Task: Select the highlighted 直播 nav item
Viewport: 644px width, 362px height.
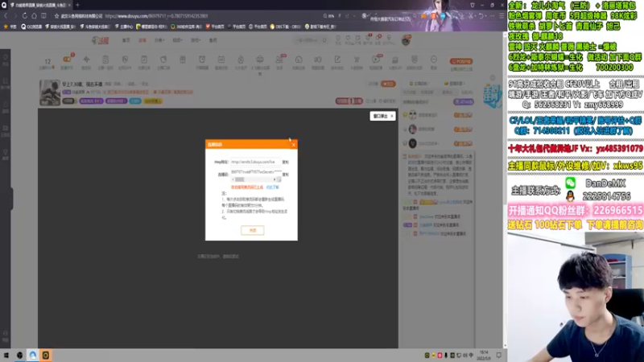Action: [x=142, y=40]
